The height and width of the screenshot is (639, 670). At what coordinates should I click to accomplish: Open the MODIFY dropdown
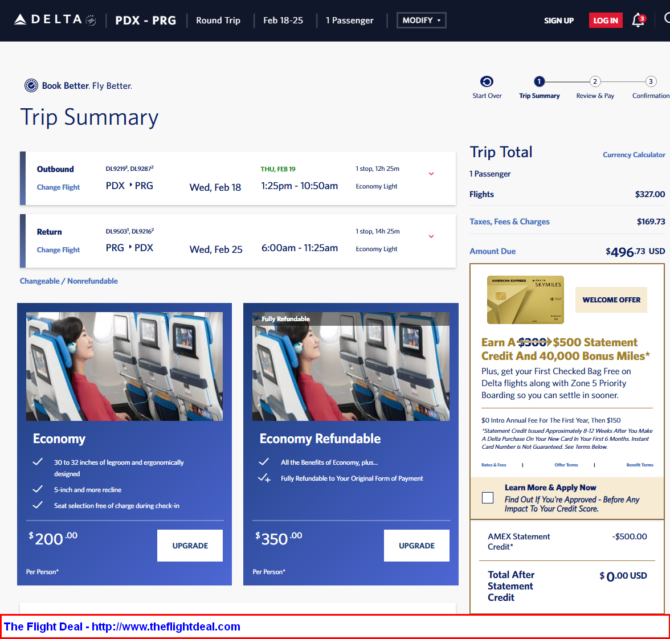(x=421, y=20)
